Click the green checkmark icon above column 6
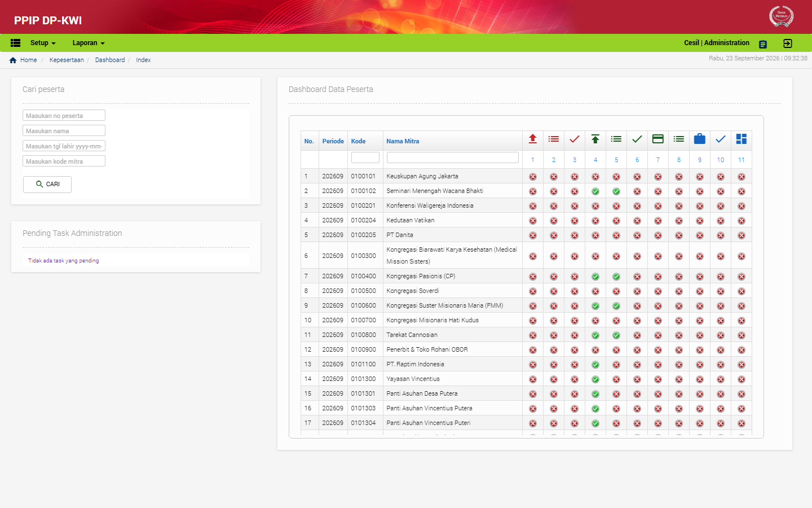This screenshot has height=508, width=812. 637,139
